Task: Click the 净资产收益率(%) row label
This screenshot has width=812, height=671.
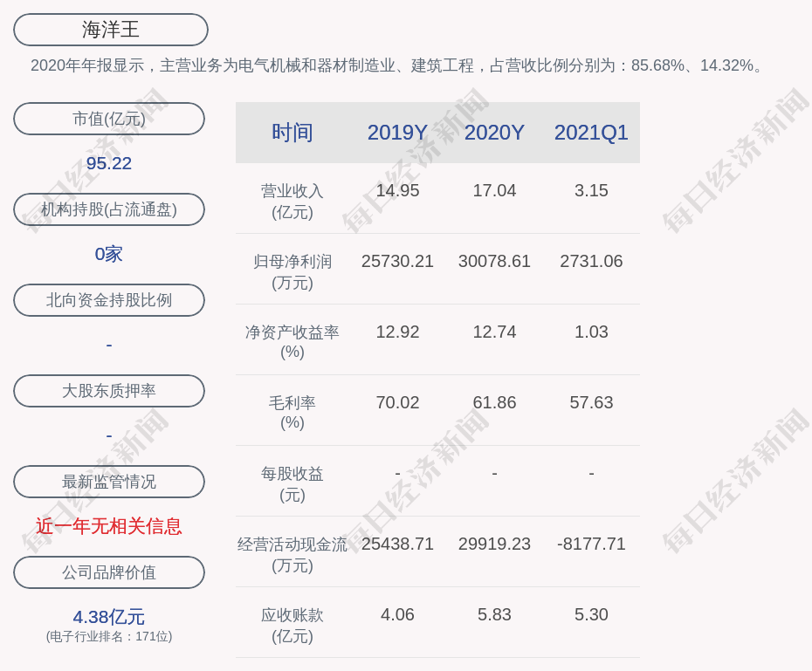Action: coord(292,342)
